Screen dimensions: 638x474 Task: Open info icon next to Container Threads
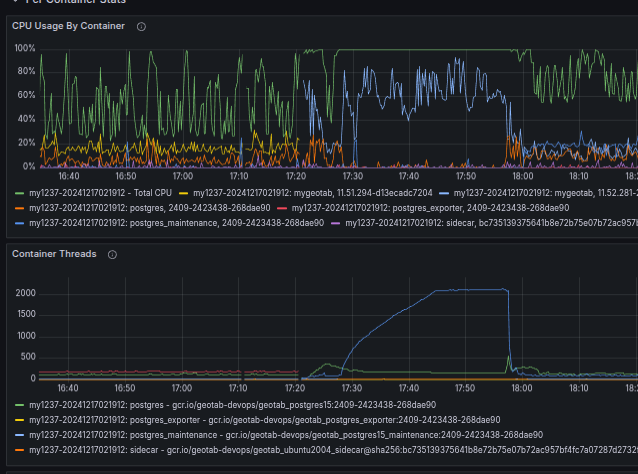point(112,255)
